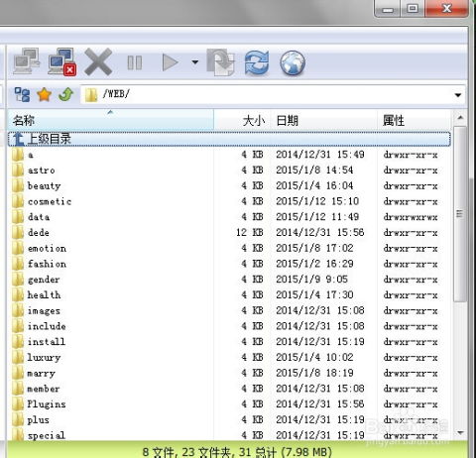Image resolution: width=476 pixels, height=458 pixels.
Task: Click the pause transfer icon
Action: point(135,62)
